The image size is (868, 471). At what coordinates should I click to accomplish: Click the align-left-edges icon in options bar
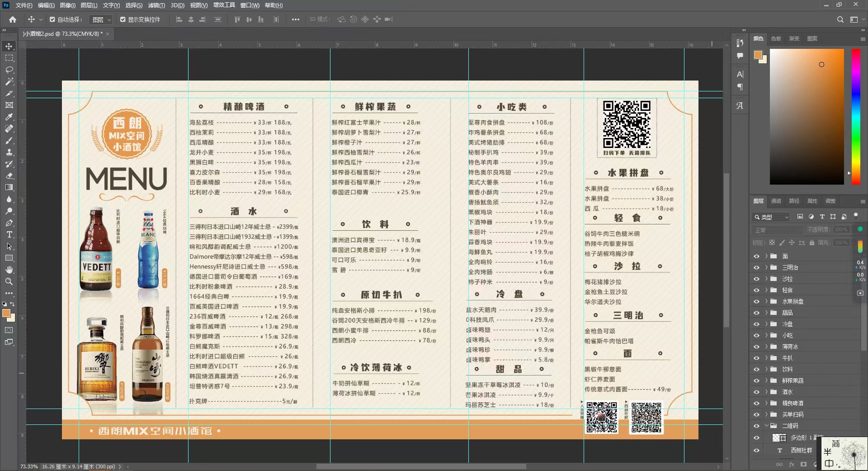coord(179,19)
